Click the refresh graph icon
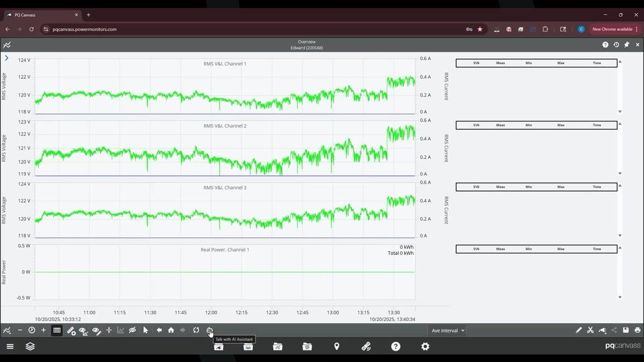The image size is (644, 362). 196,330
